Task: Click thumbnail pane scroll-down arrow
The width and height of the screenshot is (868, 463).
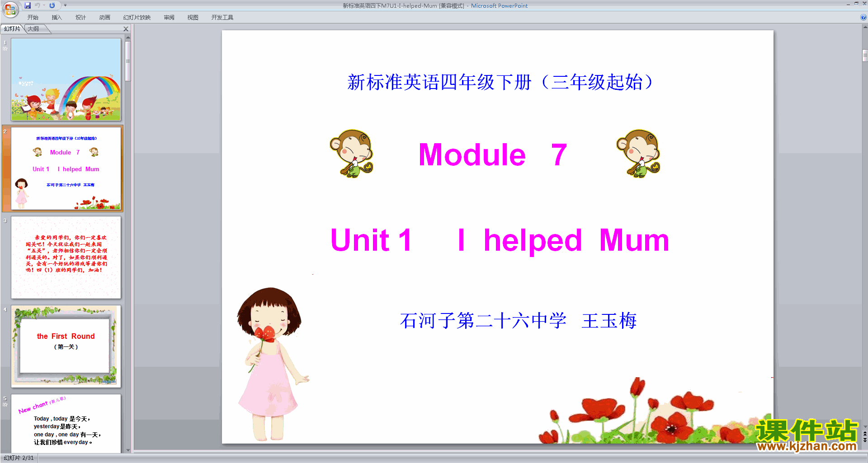Action: coord(128,450)
